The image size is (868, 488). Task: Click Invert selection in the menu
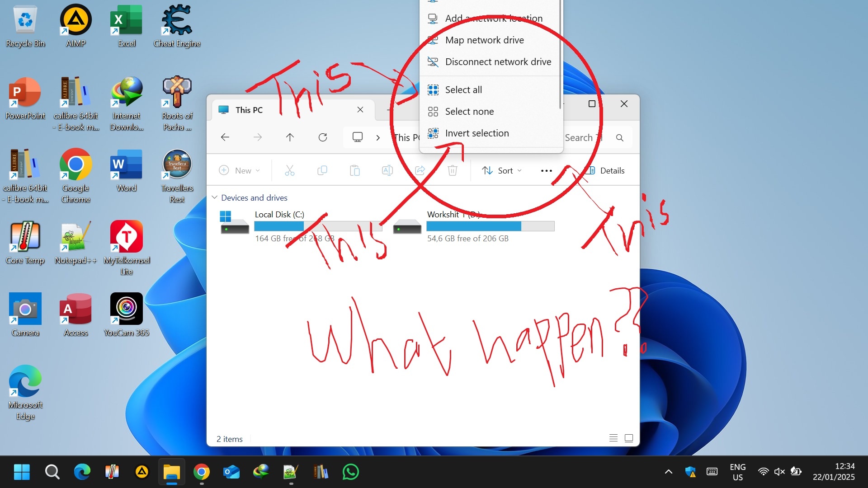[x=491, y=133]
